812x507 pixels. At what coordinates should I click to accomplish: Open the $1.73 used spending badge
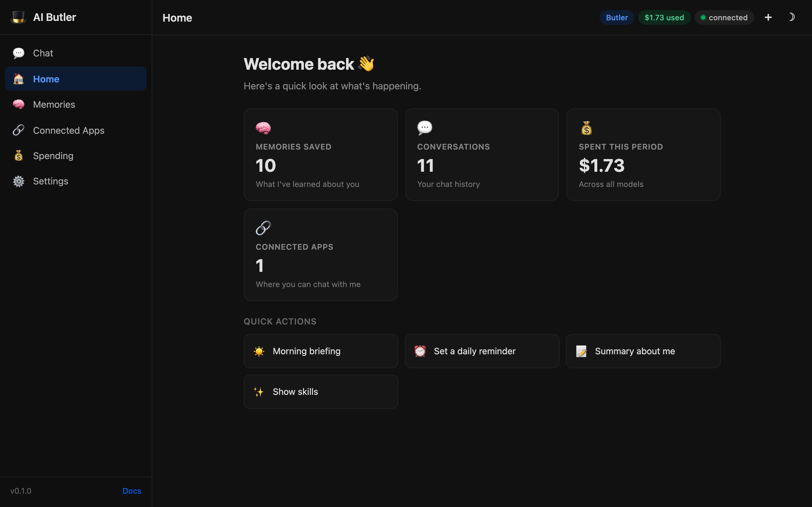664,17
